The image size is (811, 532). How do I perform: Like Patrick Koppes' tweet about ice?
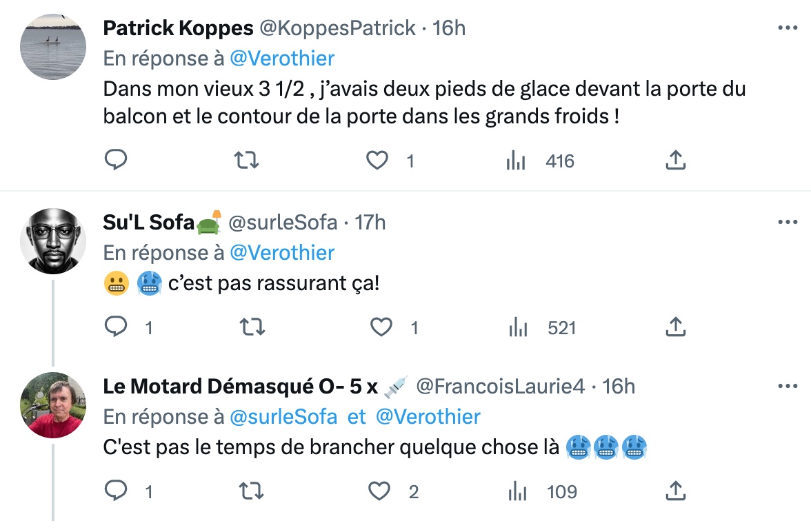pos(377,161)
